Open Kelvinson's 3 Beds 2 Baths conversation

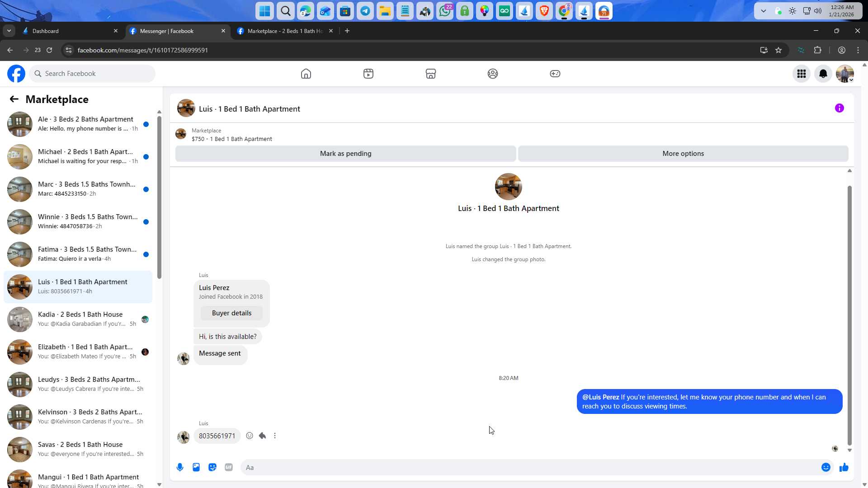pos(78,417)
